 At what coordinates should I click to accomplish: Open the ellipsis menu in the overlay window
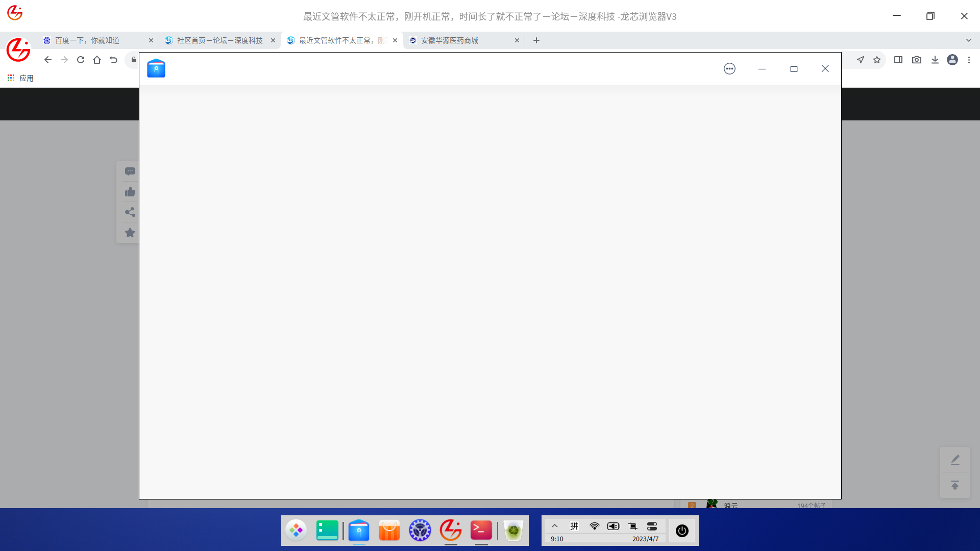729,69
